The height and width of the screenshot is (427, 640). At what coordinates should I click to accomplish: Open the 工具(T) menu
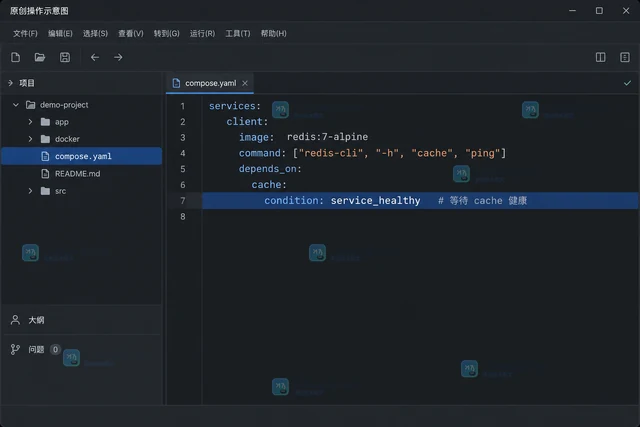point(238,33)
